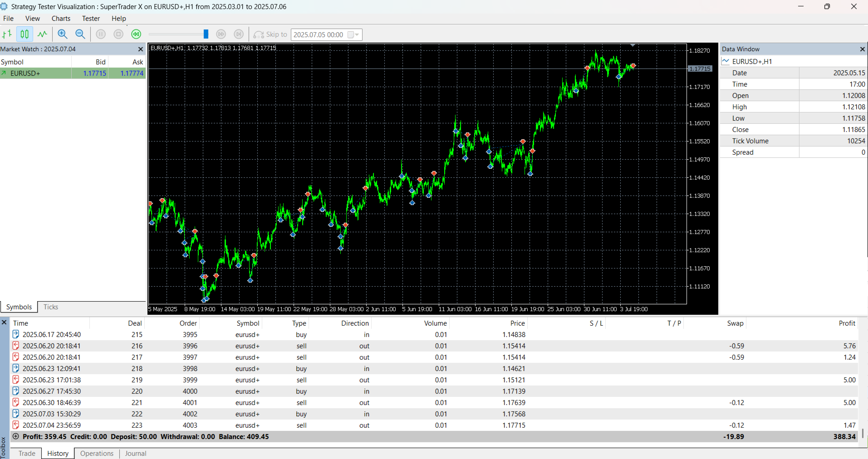Screen dimensions: 868x459
Task: Click the Skip to button
Action: [270, 34]
